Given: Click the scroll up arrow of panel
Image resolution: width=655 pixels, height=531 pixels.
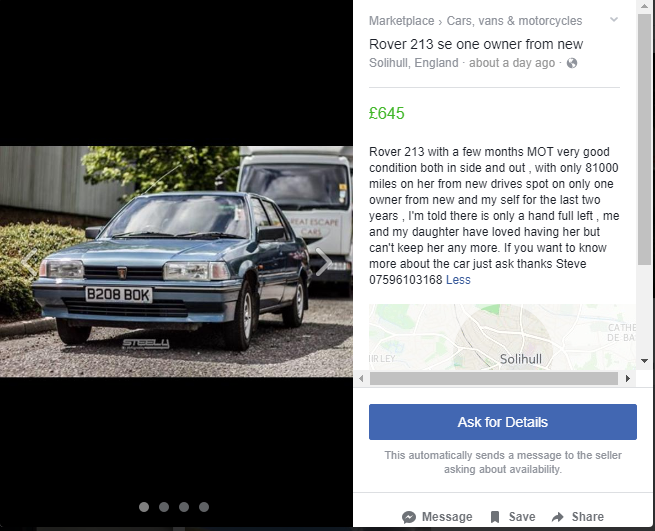Looking at the screenshot, I should [644, 6].
